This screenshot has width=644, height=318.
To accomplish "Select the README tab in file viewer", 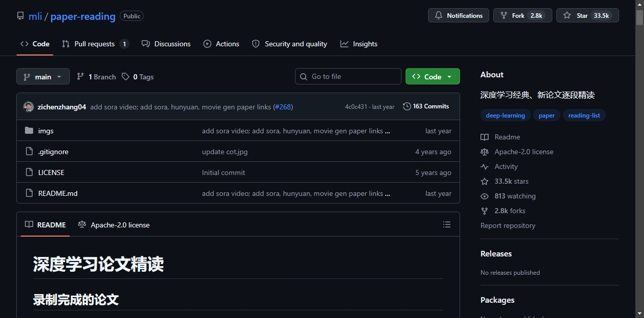I will 45,225.
